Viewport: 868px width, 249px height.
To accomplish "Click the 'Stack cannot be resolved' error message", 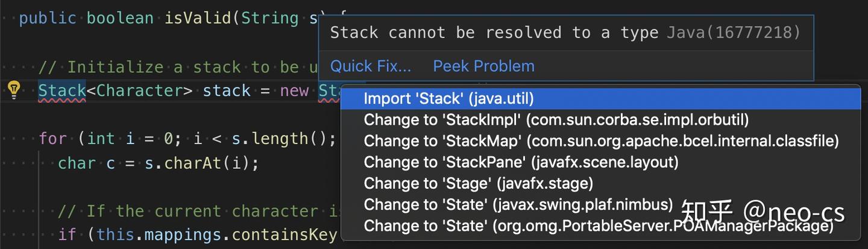I will 494,33.
